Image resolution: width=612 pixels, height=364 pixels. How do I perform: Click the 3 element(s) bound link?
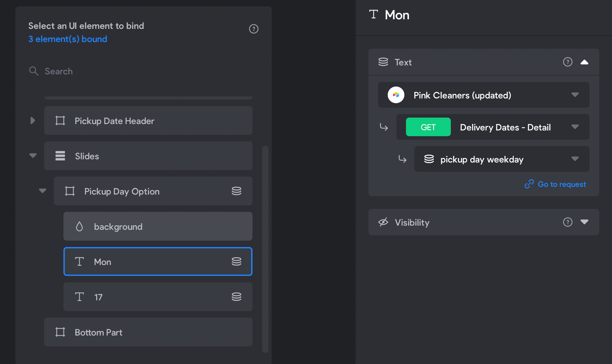click(x=68, y=39)
